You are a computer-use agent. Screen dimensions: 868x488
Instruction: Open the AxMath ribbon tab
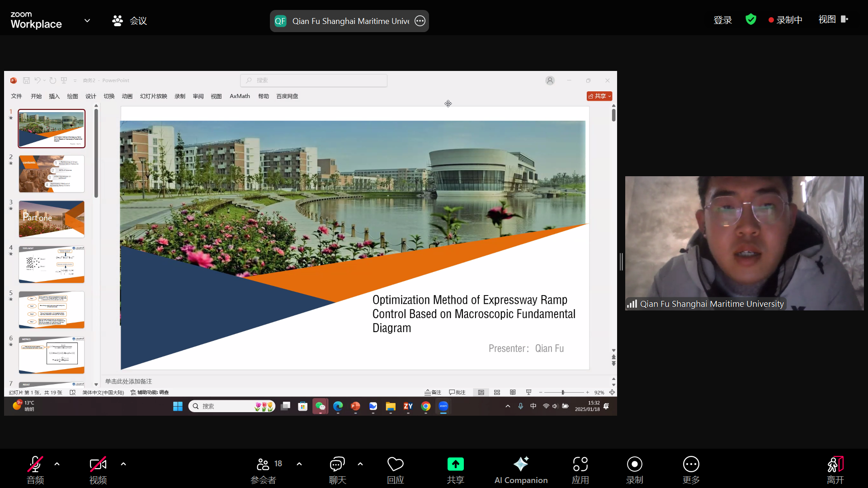click(240, 96)
